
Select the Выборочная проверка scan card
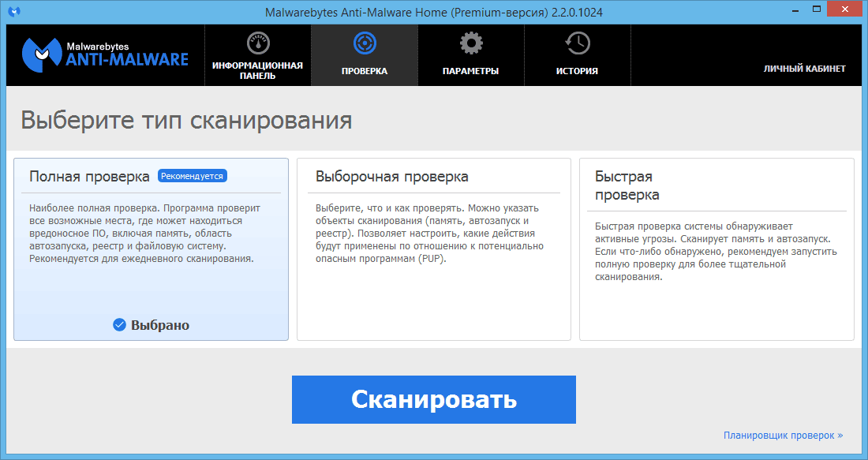(x=434, y=249)
